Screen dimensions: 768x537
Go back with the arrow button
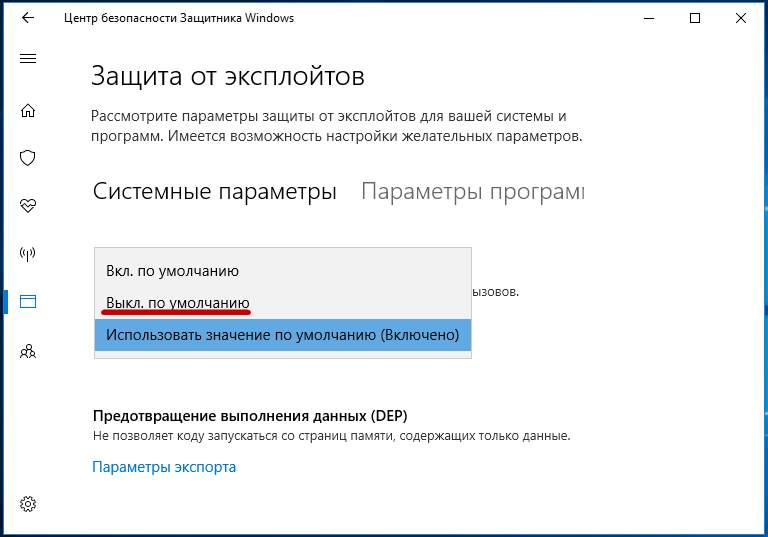tap(28, 18)
